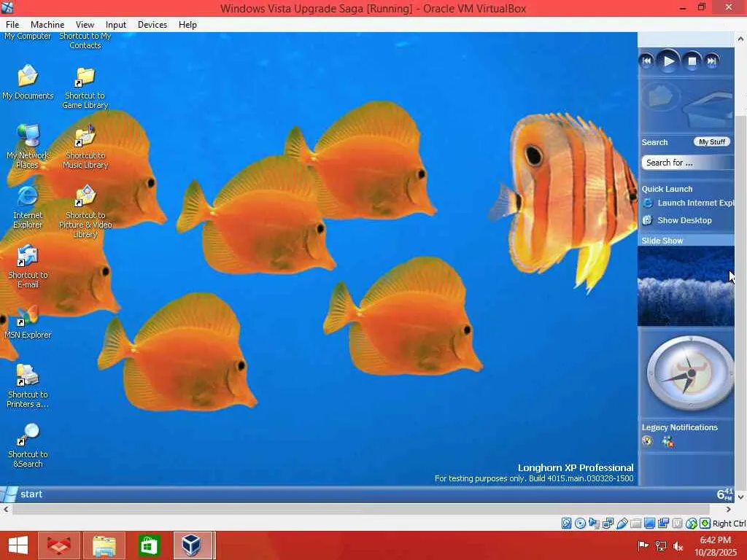Click the My Computer icon label
The height and width of the screenshot is (560, 747).
click(28, 36)
